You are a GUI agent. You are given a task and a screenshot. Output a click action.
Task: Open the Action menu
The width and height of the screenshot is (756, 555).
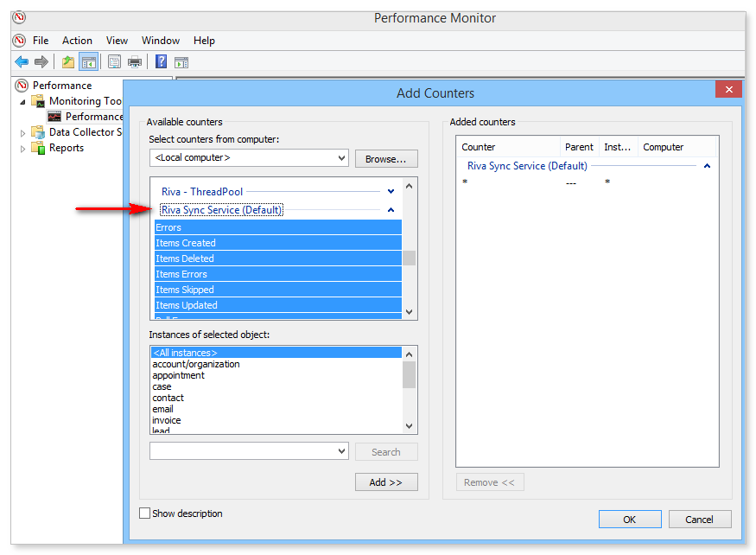77,41
